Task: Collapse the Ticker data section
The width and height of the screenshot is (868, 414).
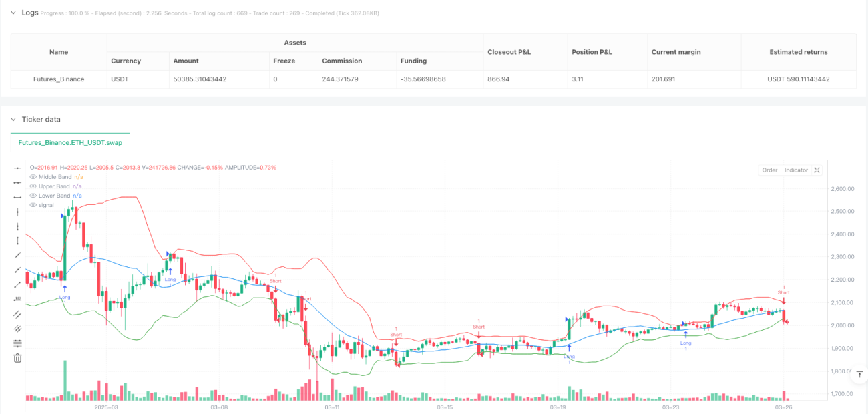Action: [x=13, y=119]
